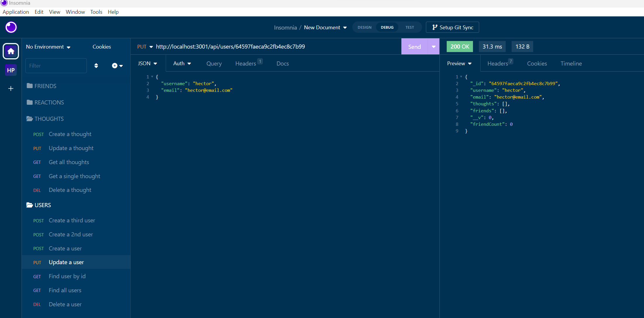Click the sort requests icon beside filter box
Screen dimensions: 644x318
coord(96,66)
